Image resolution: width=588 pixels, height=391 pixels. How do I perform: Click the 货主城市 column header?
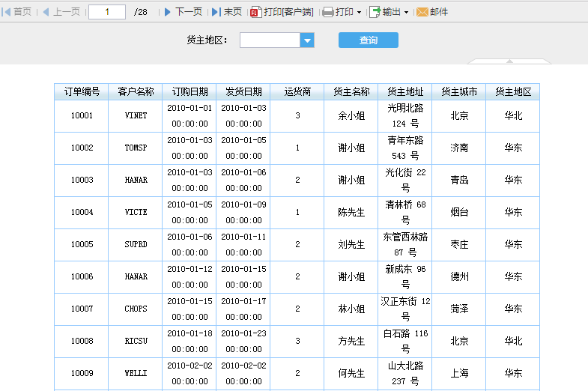point(459,91)
